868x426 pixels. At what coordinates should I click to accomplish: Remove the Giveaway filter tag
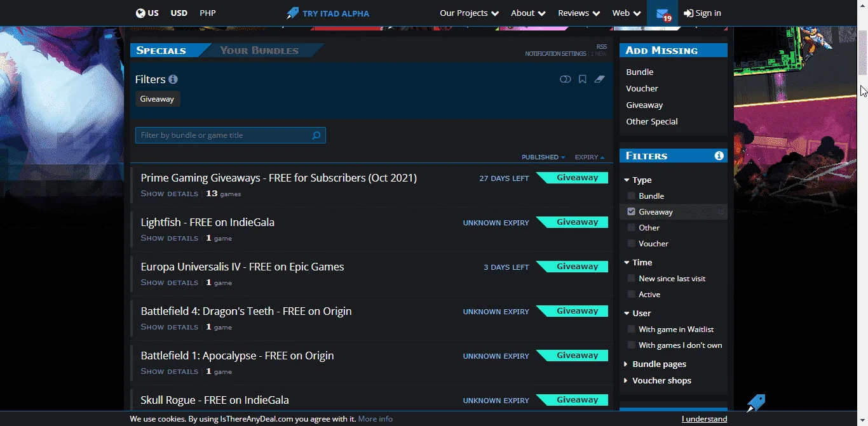[157, 98]
